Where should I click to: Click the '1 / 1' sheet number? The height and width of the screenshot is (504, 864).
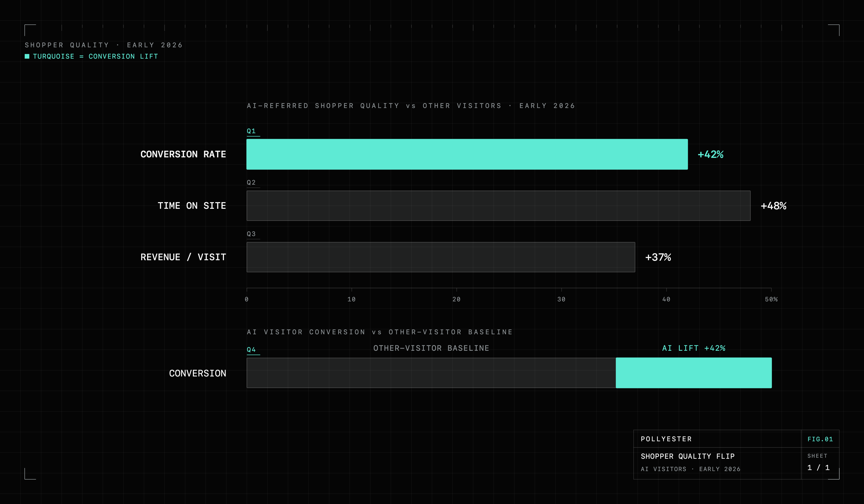click(818, 468)
